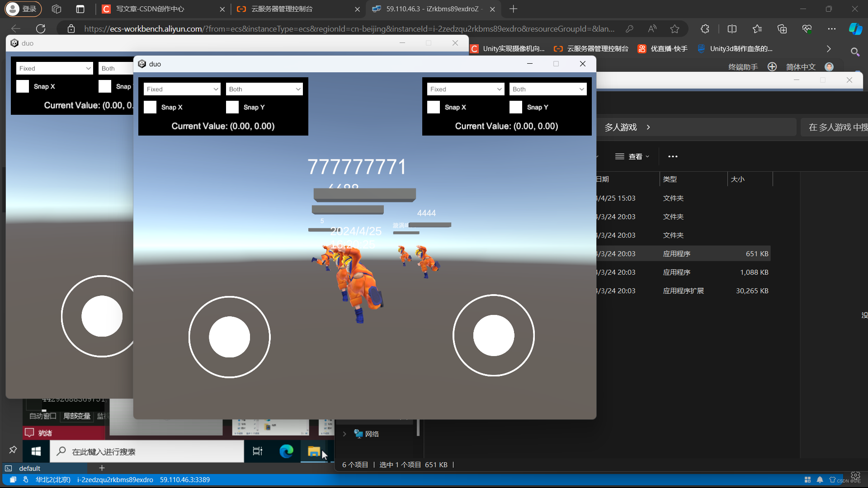
Task: Launch Edge from the remote taskbar
Action: point(286,451)
